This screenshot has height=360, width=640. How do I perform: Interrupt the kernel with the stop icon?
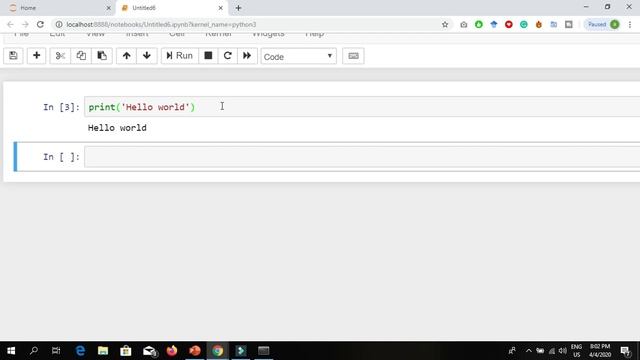click(208, 56)
